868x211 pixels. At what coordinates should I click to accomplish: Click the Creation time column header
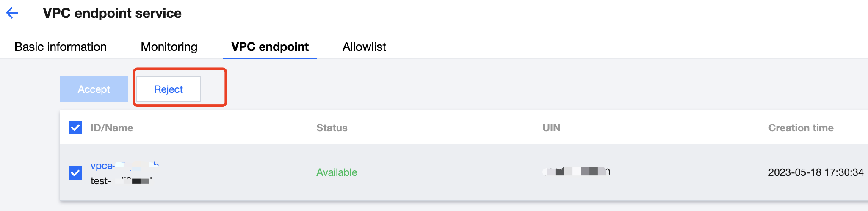(801, 128)
